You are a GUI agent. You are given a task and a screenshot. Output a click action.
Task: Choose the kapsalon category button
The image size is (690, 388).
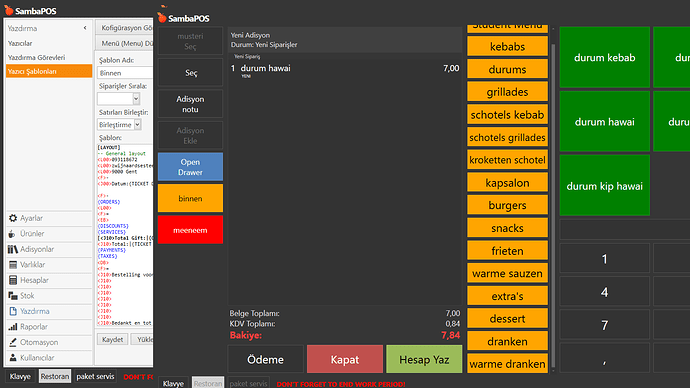507,183
